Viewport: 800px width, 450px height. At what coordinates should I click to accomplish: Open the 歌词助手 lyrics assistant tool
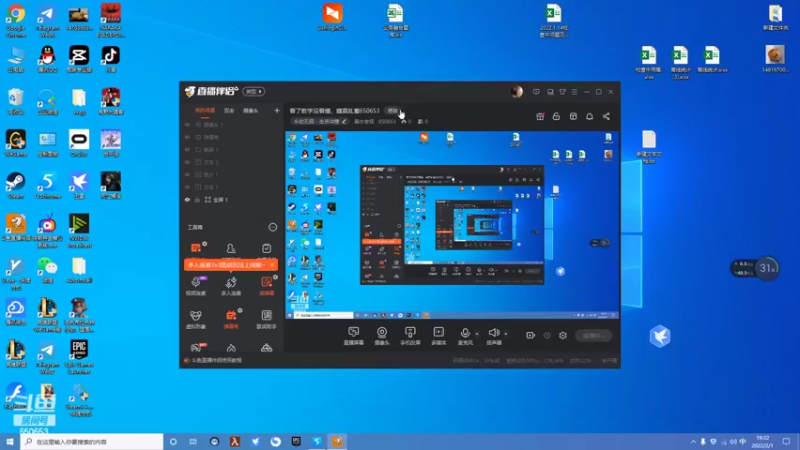266,319
